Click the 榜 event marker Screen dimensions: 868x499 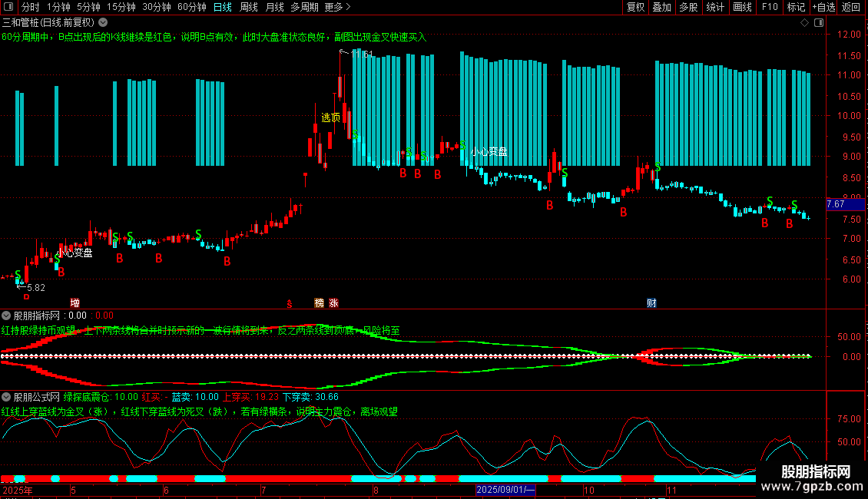(319, 302)
